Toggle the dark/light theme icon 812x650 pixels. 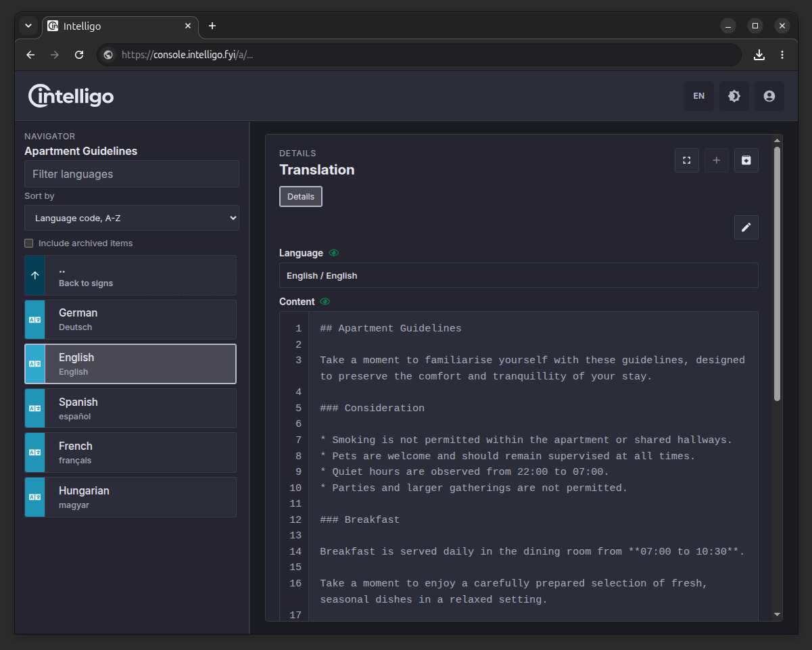(x=734, y=96)
